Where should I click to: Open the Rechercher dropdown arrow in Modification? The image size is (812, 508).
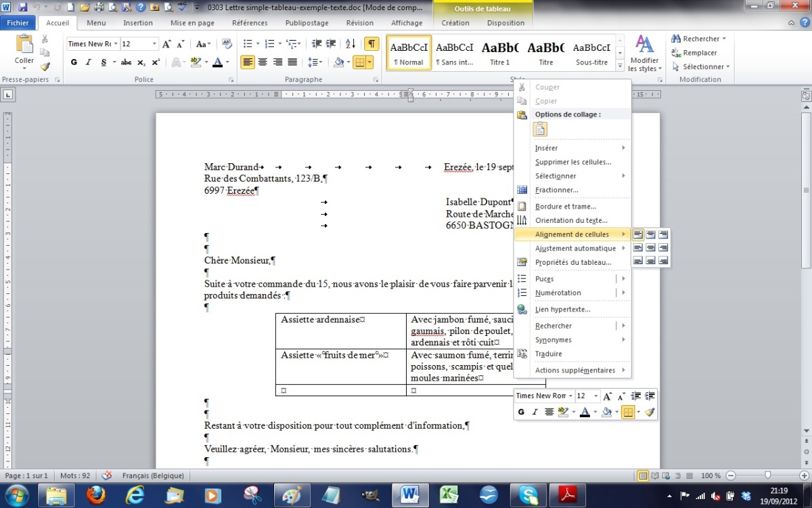click(724, 39)
